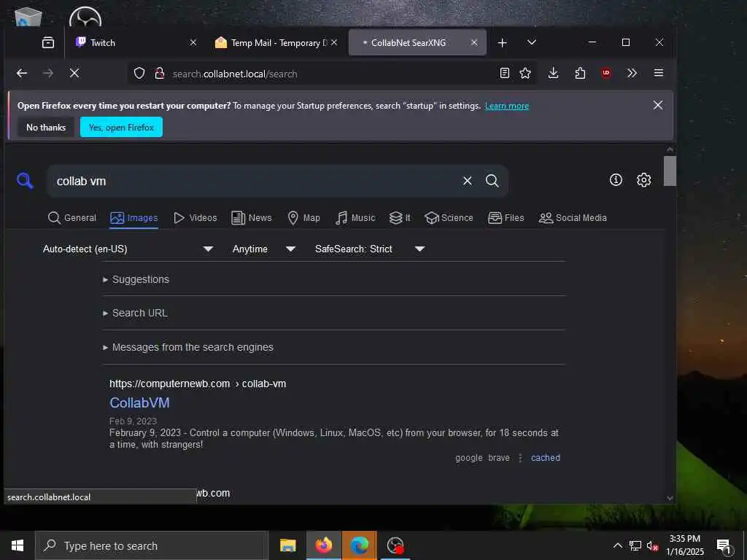Expand Messages from the search engines
The image size is (747, 560).
point(188,347)
